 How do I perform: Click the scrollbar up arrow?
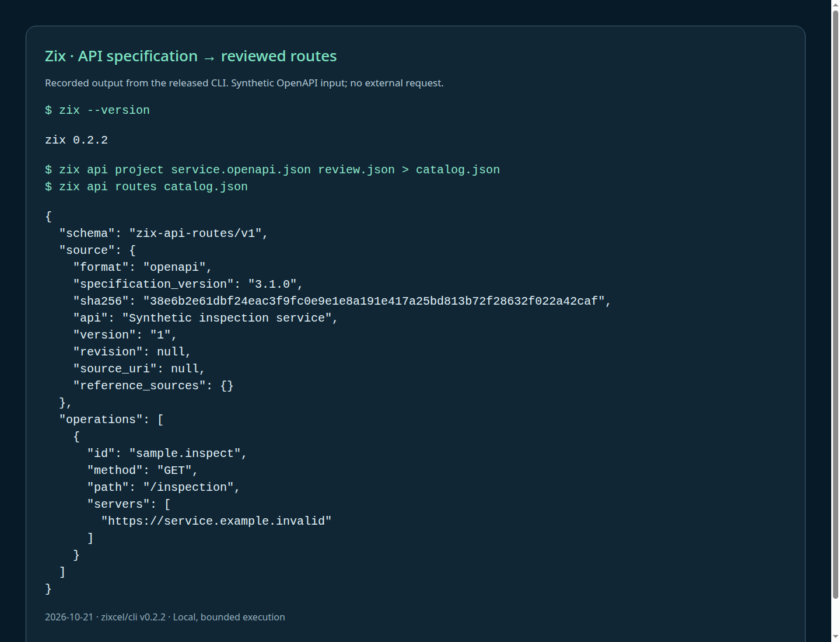pyautogui.click(x=835, y=4)
